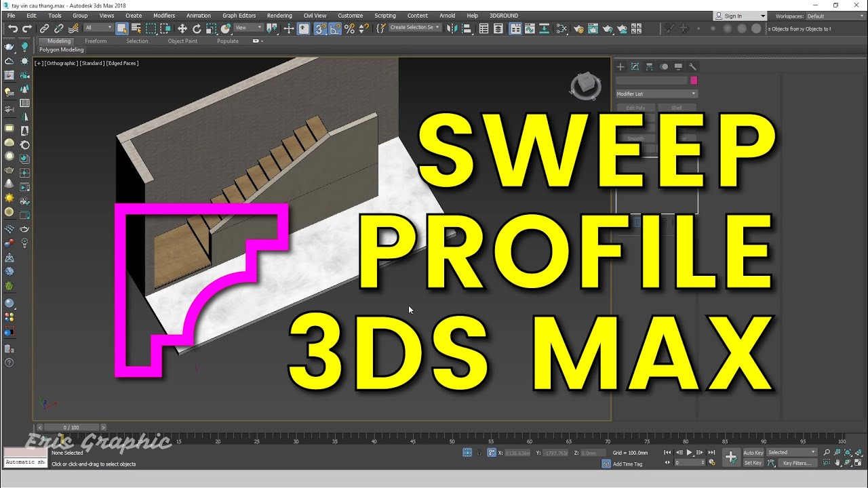Toggle the Angle Snap button
Screen dimensions: 868x488
335,28
